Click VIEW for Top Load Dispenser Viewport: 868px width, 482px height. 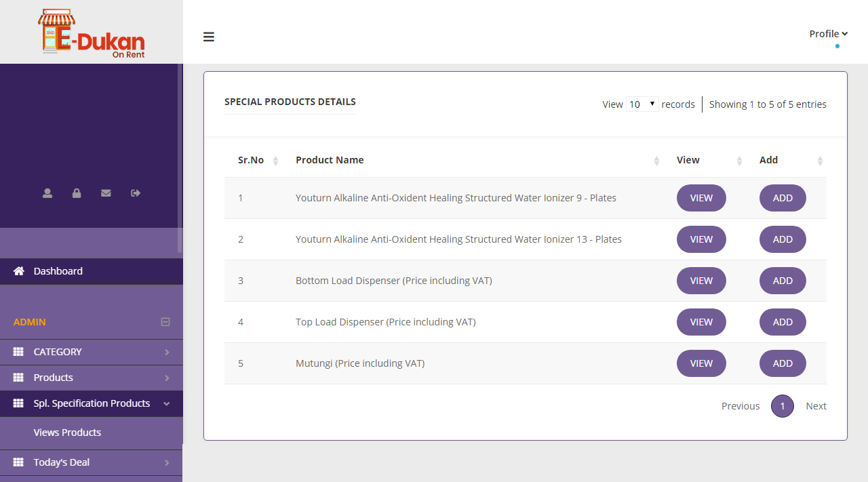click(x=701, y=322)
